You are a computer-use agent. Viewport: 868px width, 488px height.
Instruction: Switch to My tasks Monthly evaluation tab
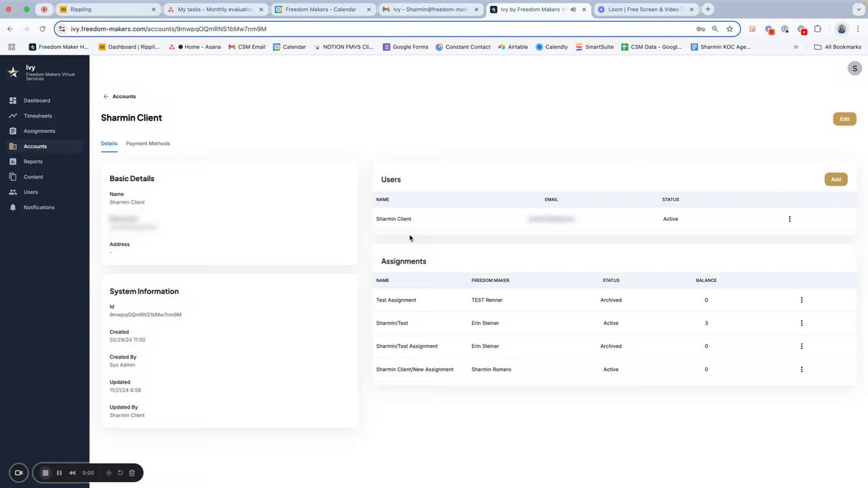coord(215,9)
